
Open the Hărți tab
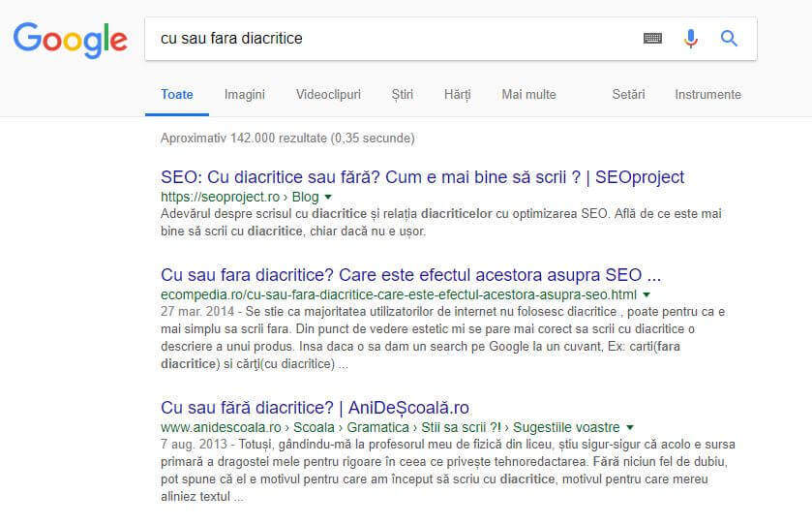[457, 94]
